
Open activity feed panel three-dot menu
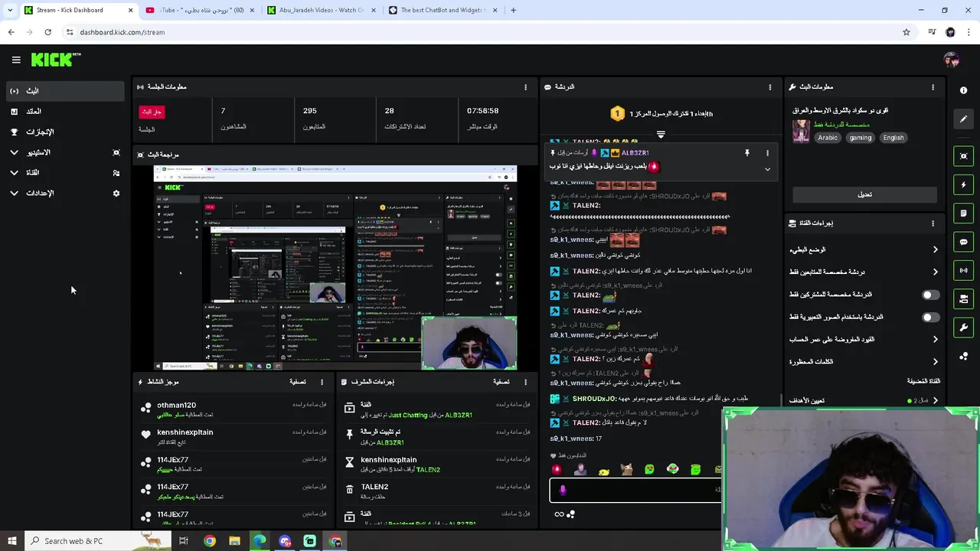click(322, 382)
